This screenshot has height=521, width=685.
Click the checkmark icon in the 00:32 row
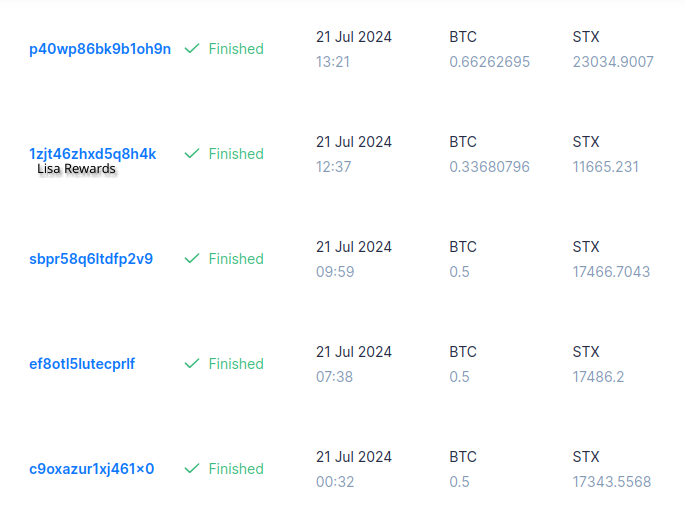tap(192, 469)
